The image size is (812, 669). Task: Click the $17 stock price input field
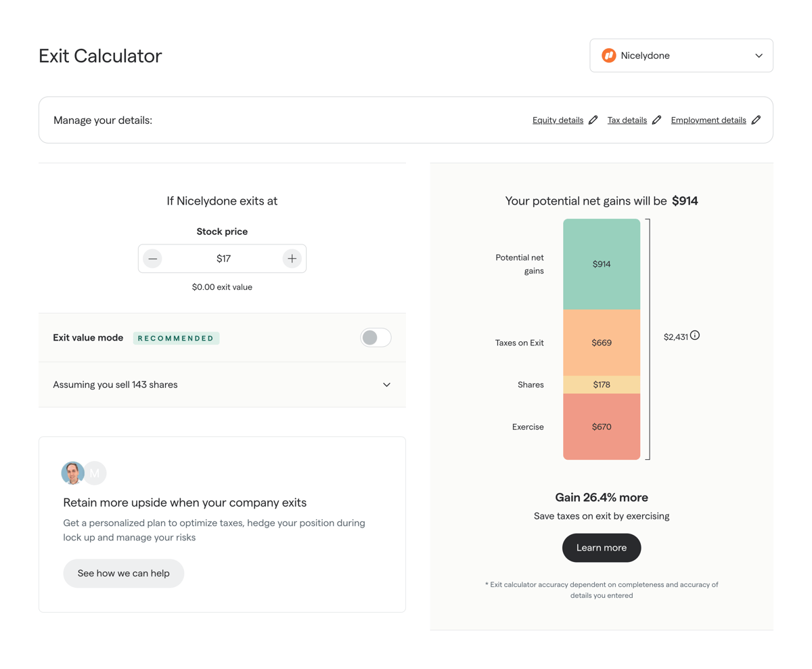coord(222,258)
